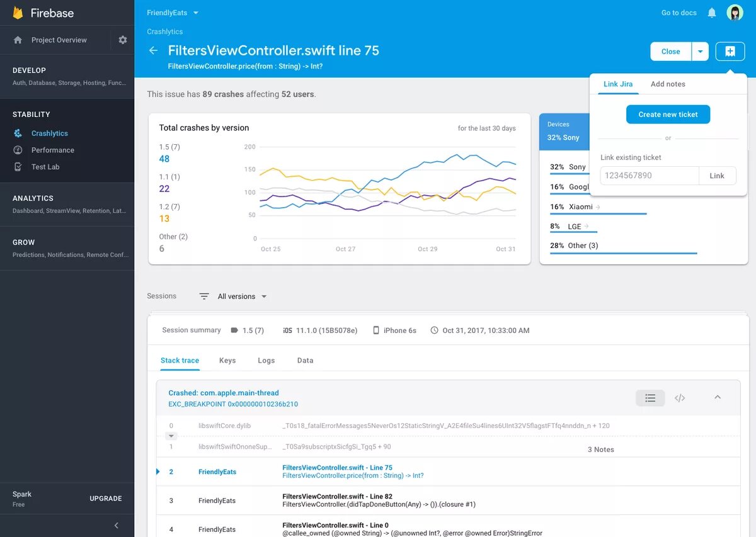This screenshot has height=537, width=756.
Task: Click the Test Lab sidebar icon
Action: click(x=18, y=167)
